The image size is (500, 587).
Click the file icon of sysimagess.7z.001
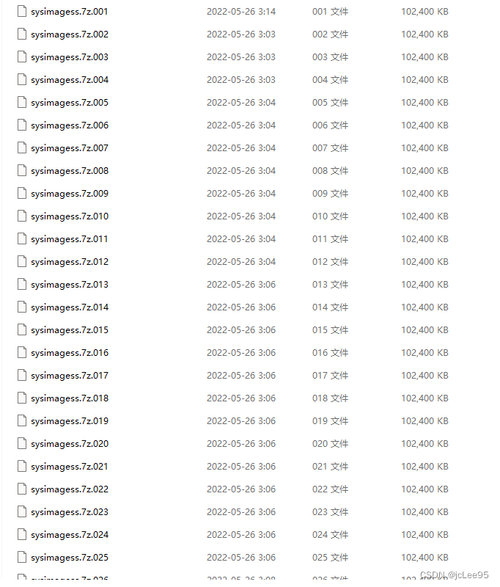pos(22,12)
